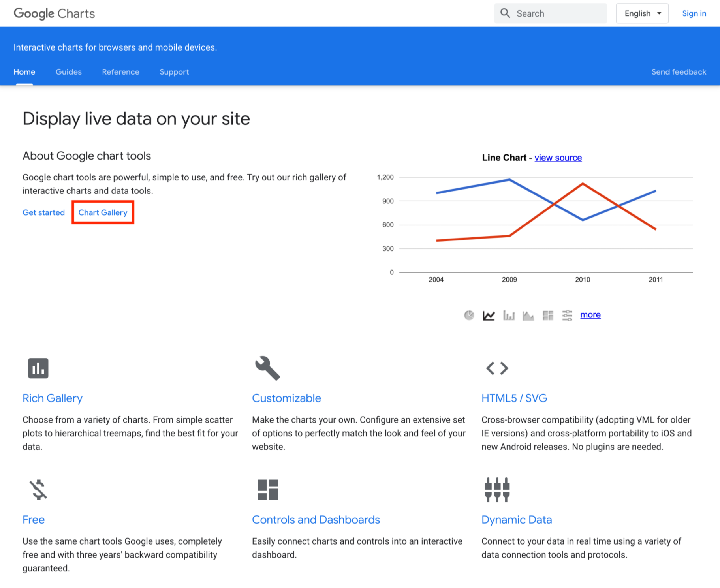Select the line chart icon
The image size is (720, 588).
click(x=489, y=315)
